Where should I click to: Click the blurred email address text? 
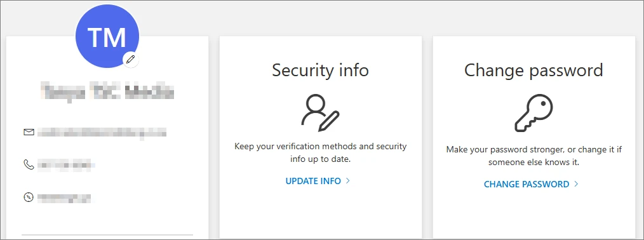[102, 132]
